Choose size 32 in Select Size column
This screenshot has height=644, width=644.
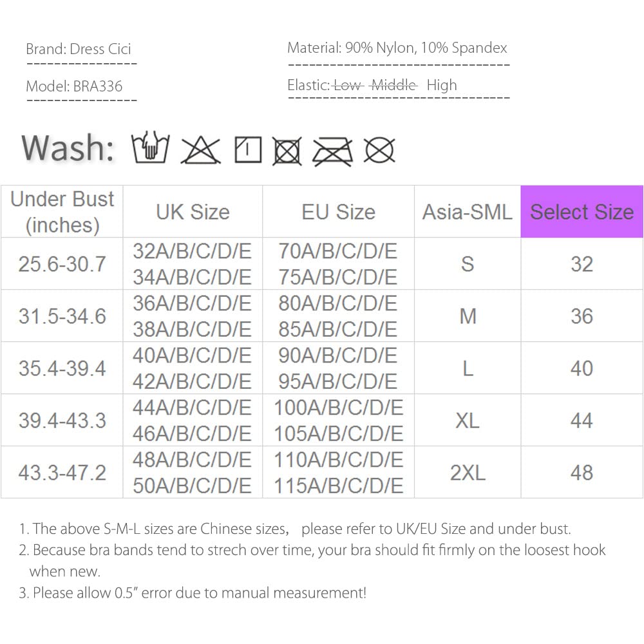582,264
